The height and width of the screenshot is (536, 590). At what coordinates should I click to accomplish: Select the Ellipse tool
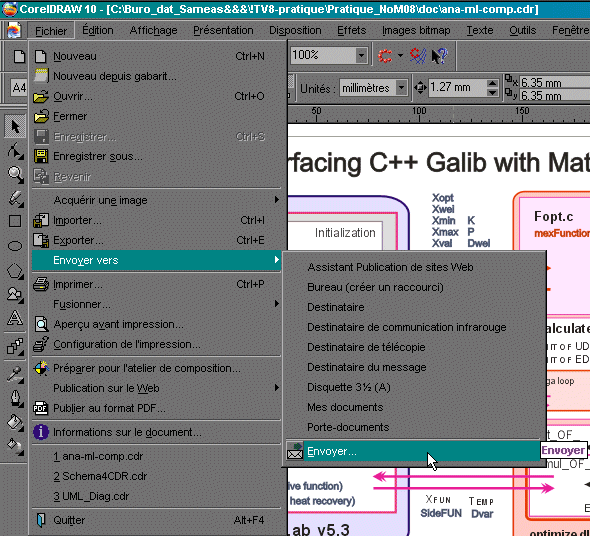15,246
